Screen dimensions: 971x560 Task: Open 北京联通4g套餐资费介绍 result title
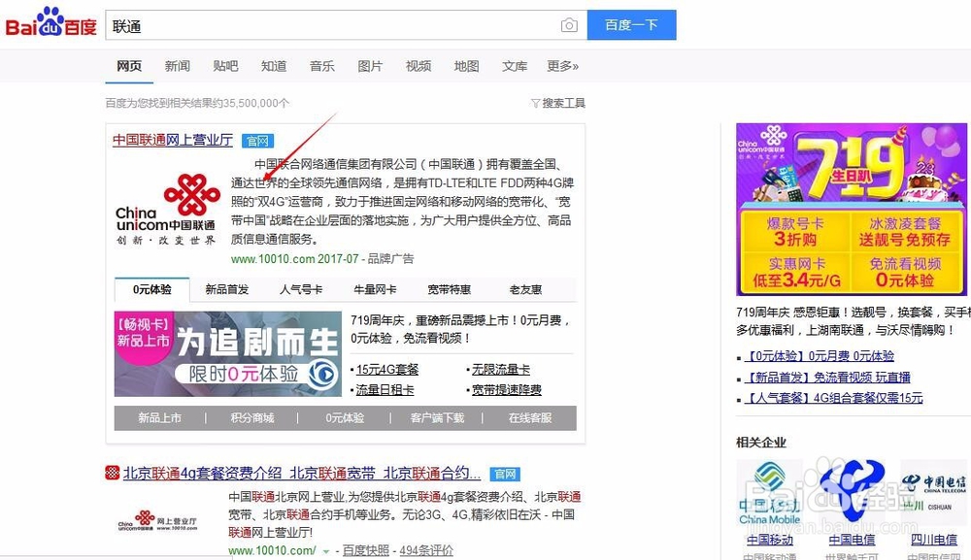(x=302, y=474)
